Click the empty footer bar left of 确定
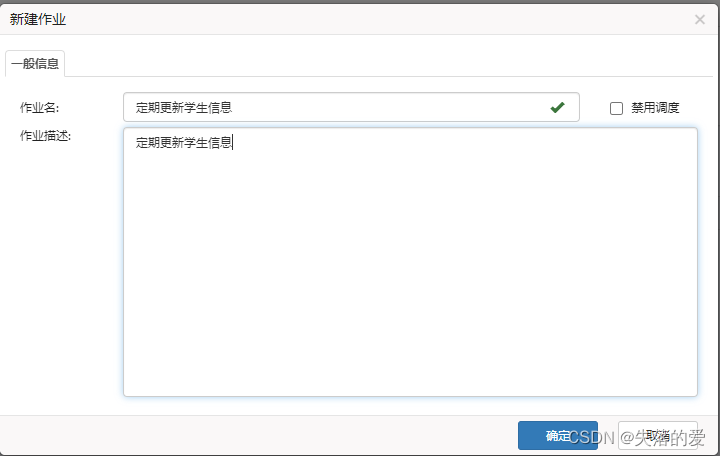The image size is (720, 456). click(x=259, y=435)
